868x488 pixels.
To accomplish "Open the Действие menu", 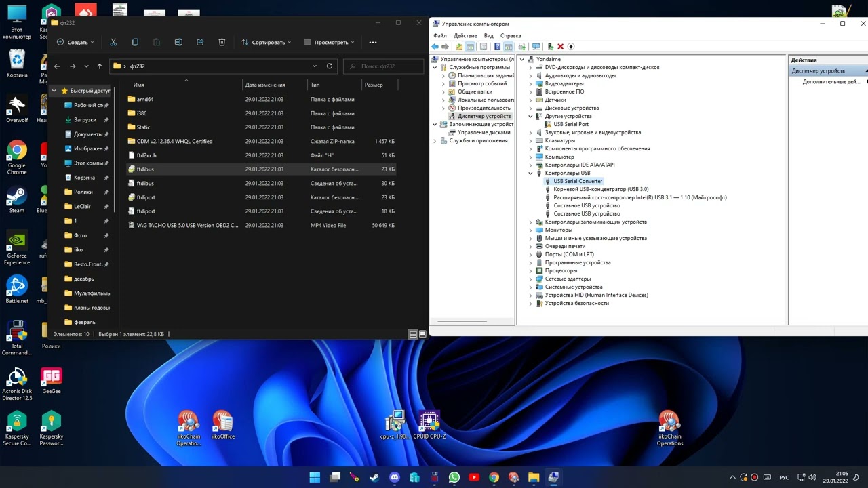I will tap(465, 35).
